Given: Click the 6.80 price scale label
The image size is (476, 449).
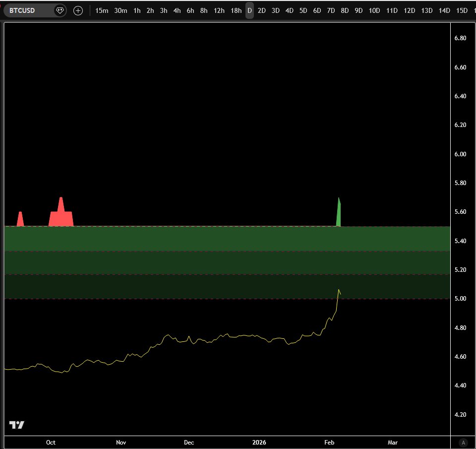Looking at the screenshot, I should [460, 38].
